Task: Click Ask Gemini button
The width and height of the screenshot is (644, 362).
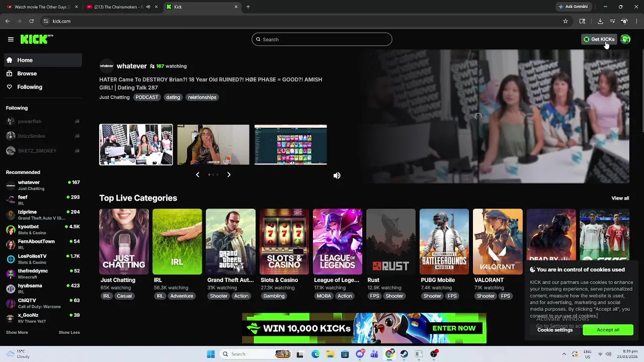Action: tap(573, 7)
